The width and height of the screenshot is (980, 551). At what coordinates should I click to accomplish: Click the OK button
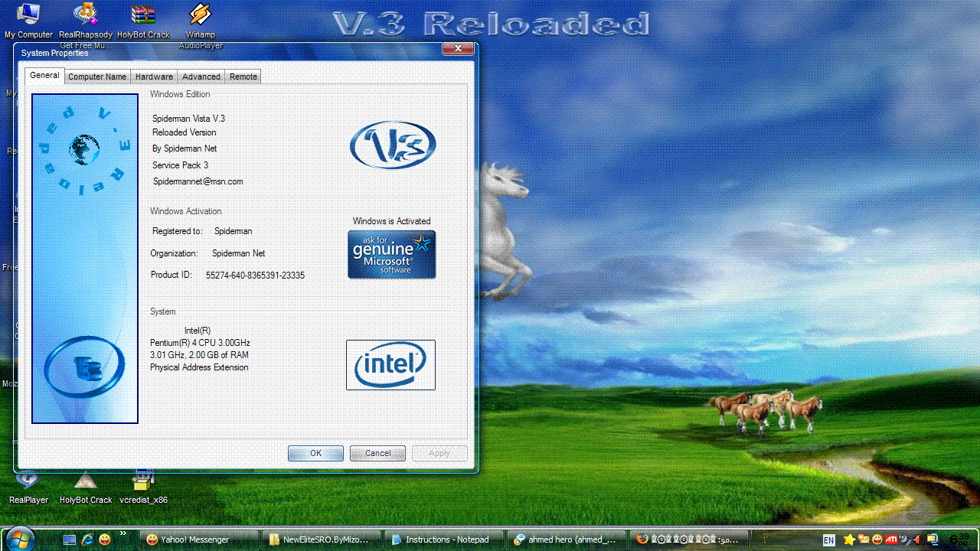click(315, 453)
